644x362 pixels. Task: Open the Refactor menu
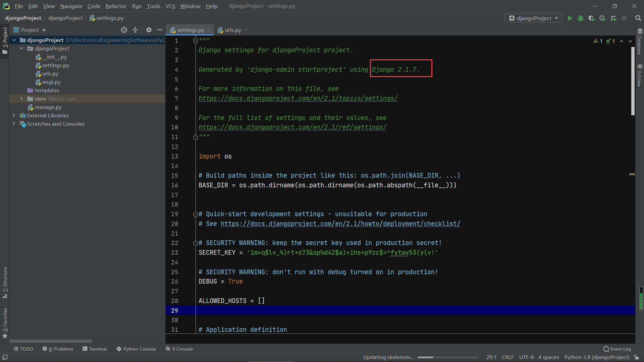point(116,6)
